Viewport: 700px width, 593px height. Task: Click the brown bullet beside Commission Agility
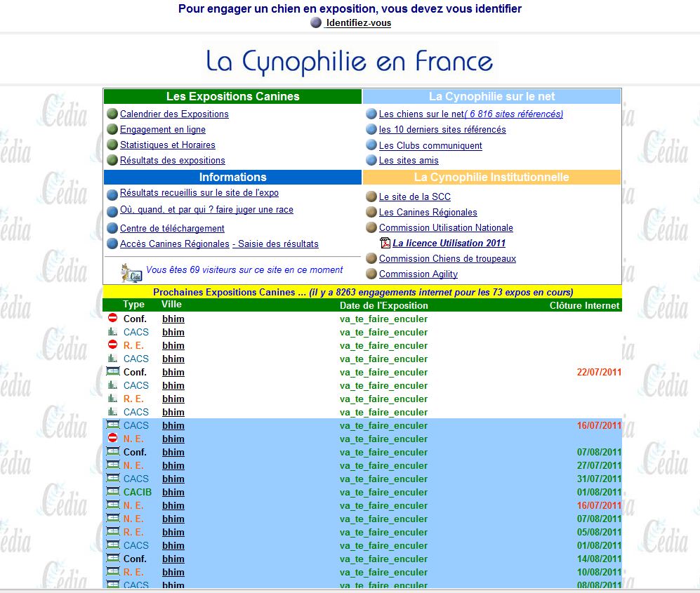coord(371,274)
